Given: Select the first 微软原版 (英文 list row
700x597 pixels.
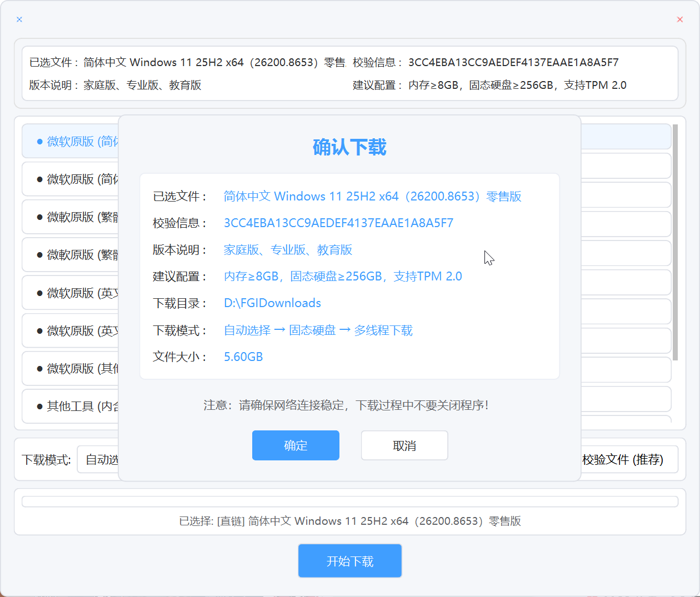Looking at the screenshot, I should click(x=71, y=293).
